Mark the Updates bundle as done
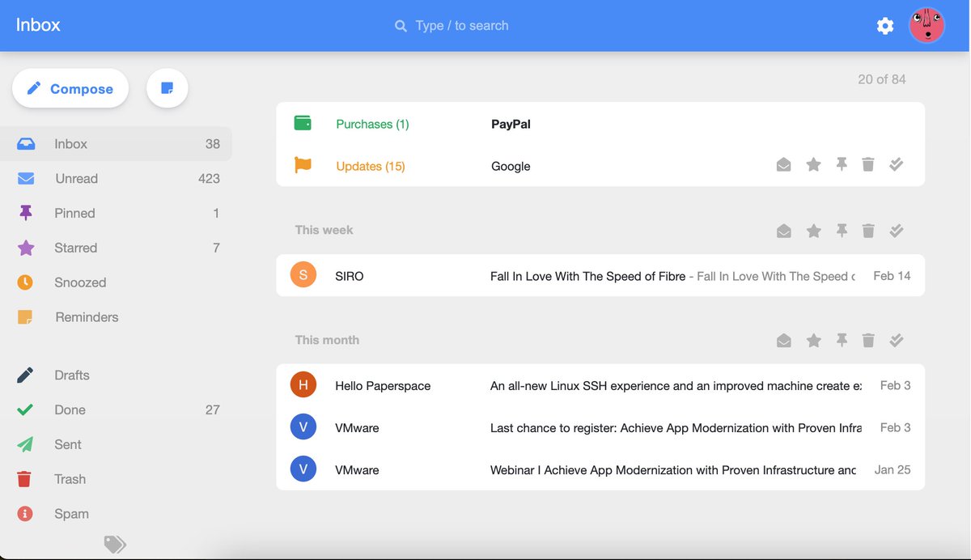Image resolution: width=971 pixels, height=560 pixels. (x=896, y=165)
